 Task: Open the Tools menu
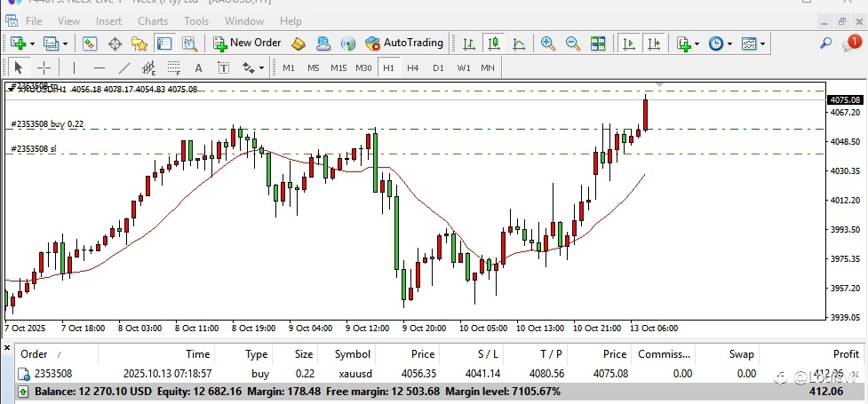click(x=196, y=21)
